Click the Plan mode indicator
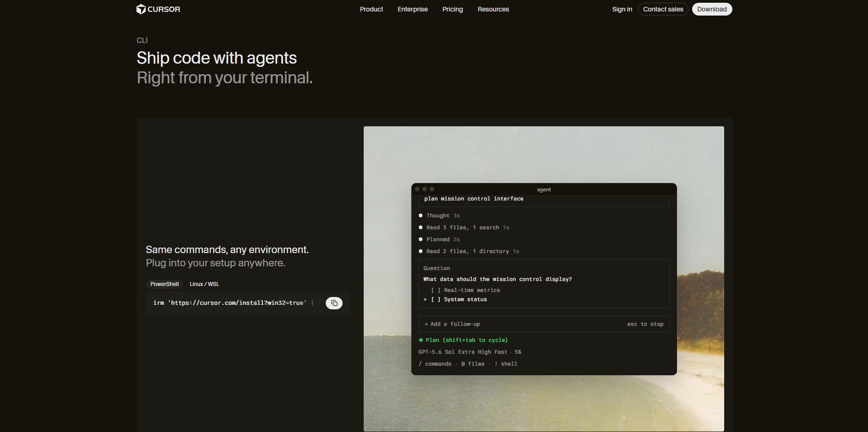Screen dimensions: 868x432 (x=463, y=340)
